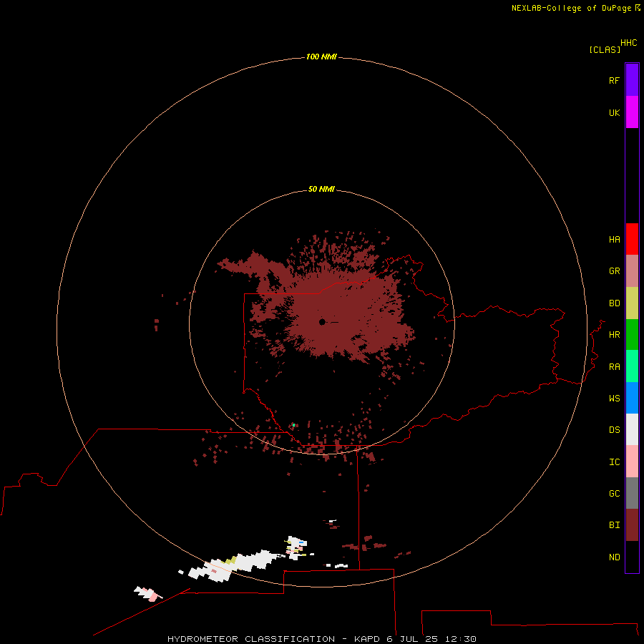
Task: Click the GC legend label
Action: (x=614, y=494)
